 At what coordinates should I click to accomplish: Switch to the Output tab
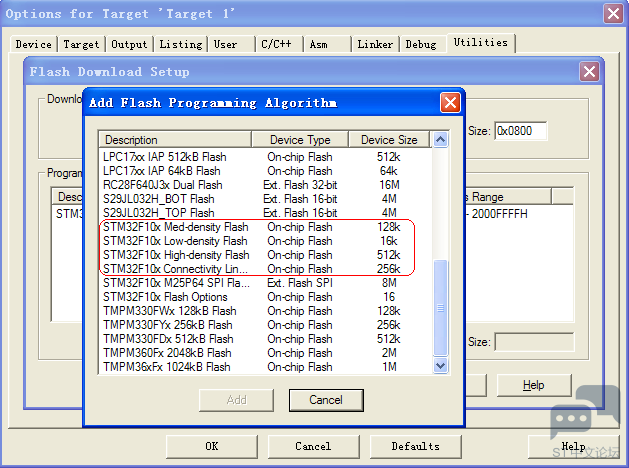(129, 44)
